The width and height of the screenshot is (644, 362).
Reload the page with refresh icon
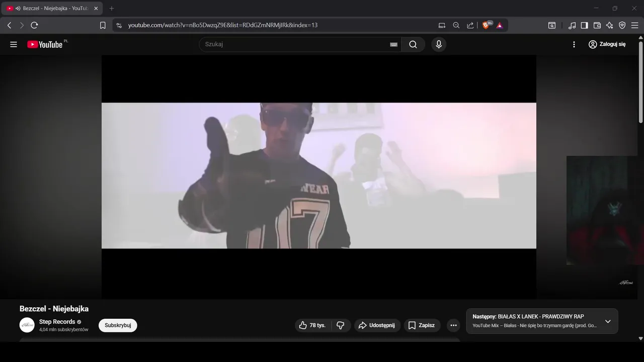pyautogui.click(x=34, y=25)
